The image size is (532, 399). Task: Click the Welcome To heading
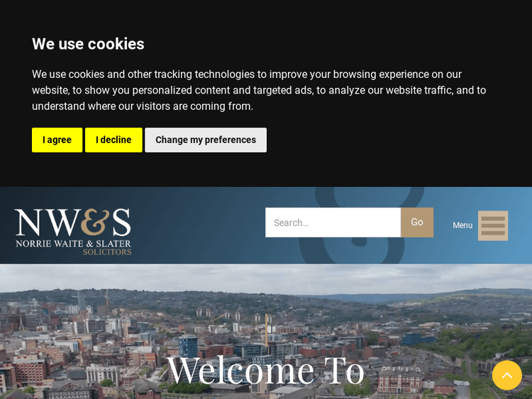tap(266, 370)
